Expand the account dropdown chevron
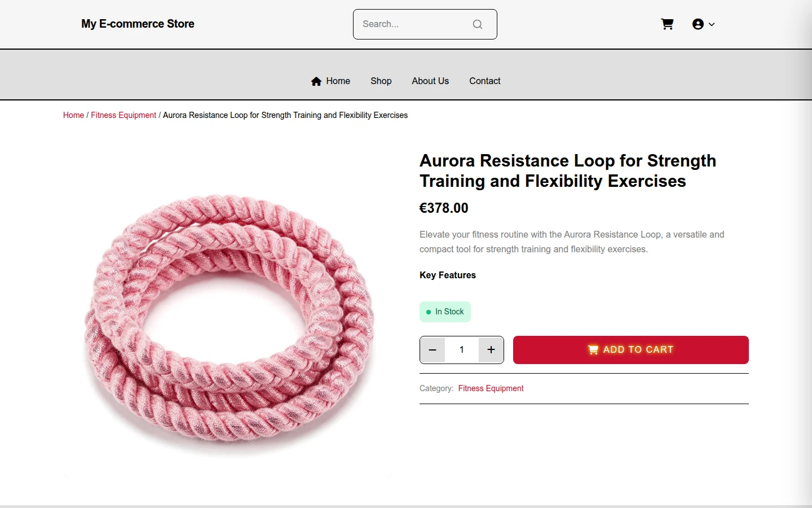The height and width of the screenshot is (508, 812). (x=712, y=24)
